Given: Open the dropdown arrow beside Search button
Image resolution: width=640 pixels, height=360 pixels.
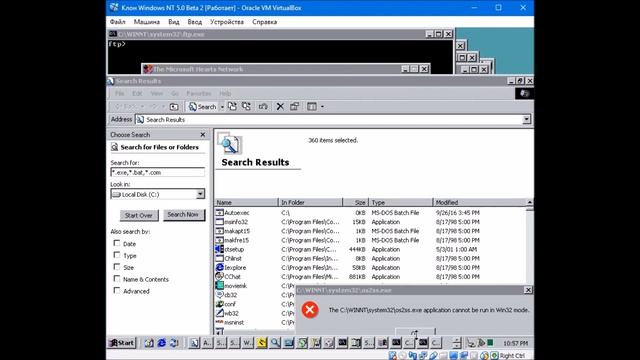Looking at the screenshot, I should (222, 107).
